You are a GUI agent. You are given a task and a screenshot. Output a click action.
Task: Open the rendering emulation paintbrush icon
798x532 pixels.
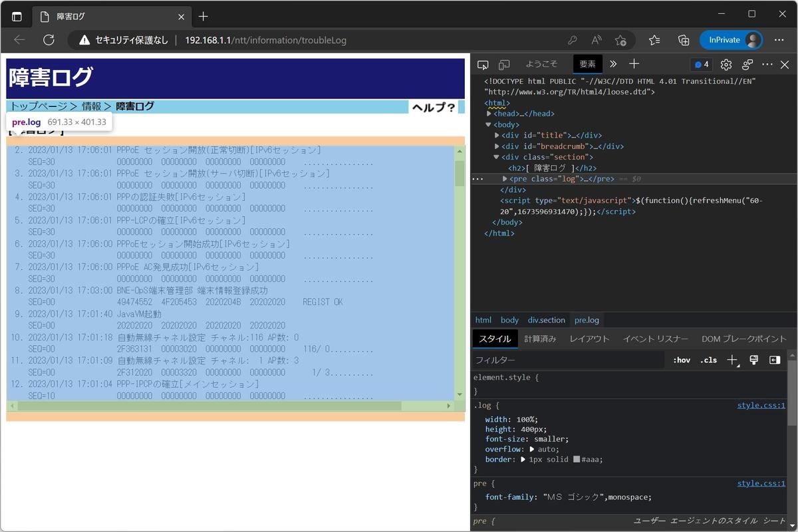point(753,360)
